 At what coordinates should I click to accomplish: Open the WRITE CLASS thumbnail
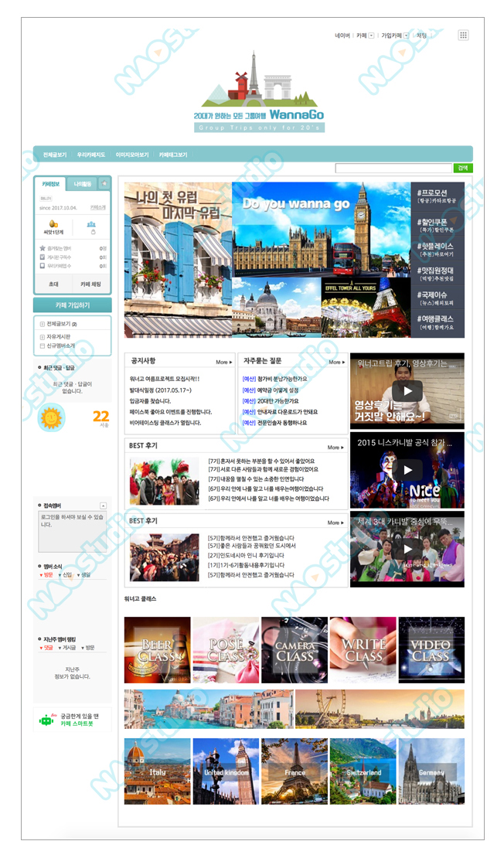363,650
